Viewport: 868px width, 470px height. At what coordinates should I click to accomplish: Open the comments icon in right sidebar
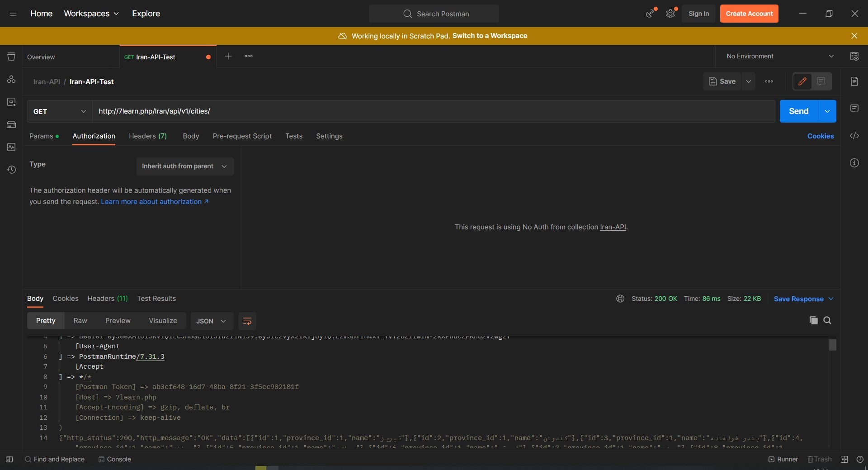[x=854, y=109]
